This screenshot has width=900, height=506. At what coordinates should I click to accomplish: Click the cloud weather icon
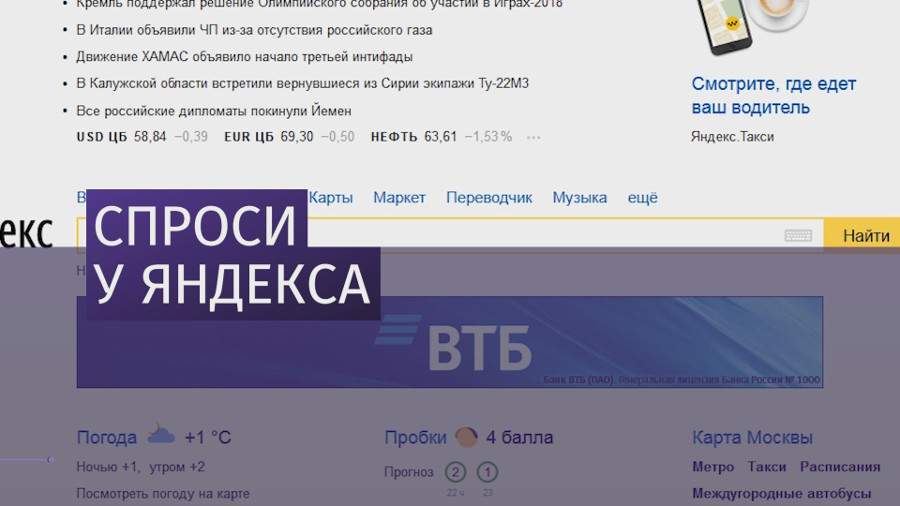tap(161, 435)
